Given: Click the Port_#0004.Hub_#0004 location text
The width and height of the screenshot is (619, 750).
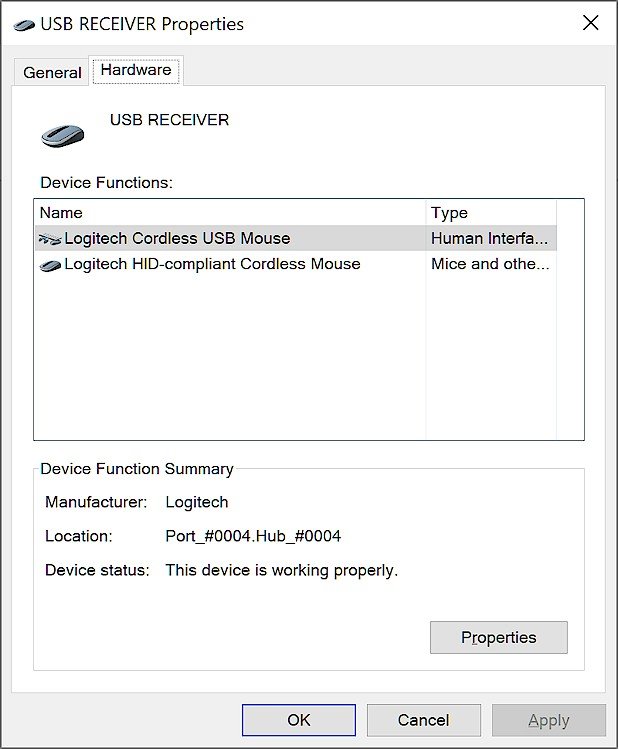Looking at the screenshot, I should point(253,536).
